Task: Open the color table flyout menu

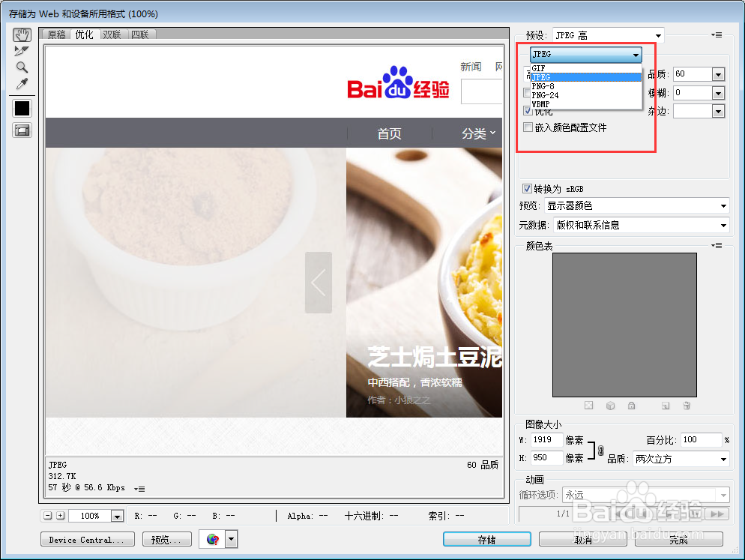Action: [717, 245]
